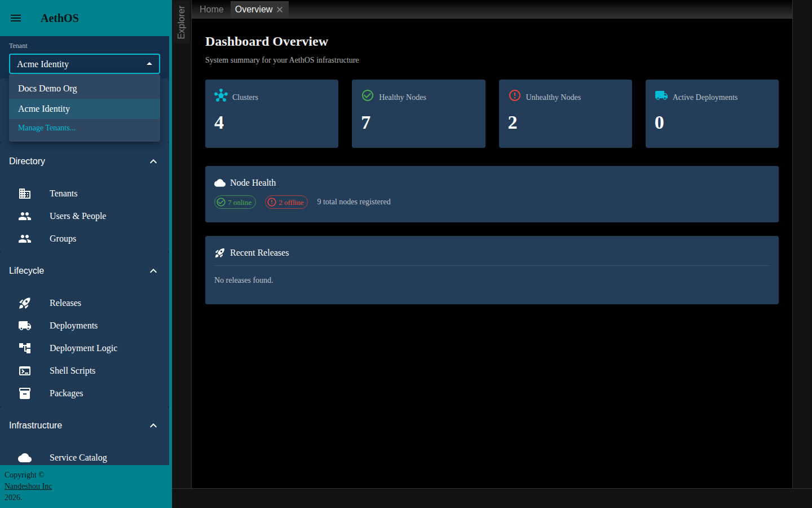Viewport: 812px width, 508px height.
Task: Click the Groups people icon
Action: coord(25,239)
